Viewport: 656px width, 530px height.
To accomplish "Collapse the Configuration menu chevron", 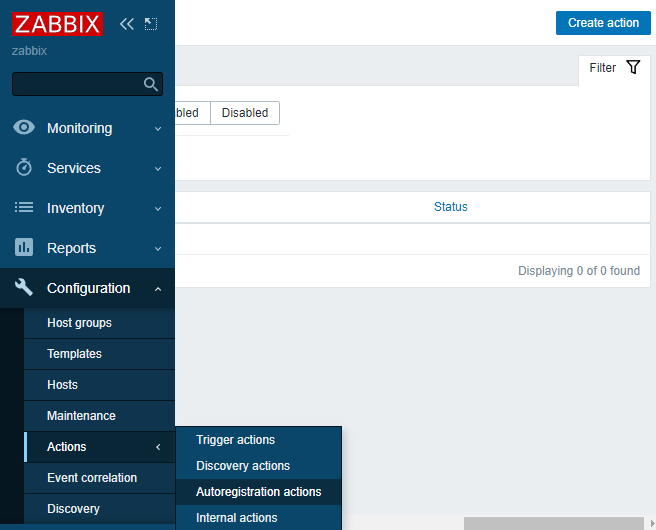I will [158, 289].
